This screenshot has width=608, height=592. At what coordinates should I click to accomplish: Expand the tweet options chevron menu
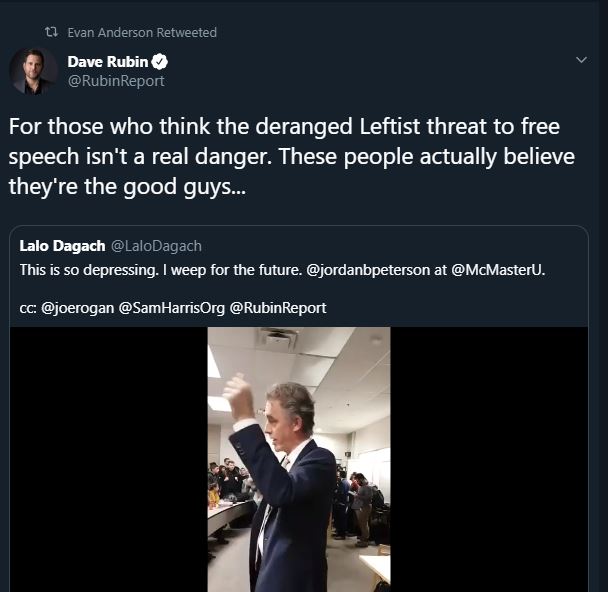coord(582,61)
